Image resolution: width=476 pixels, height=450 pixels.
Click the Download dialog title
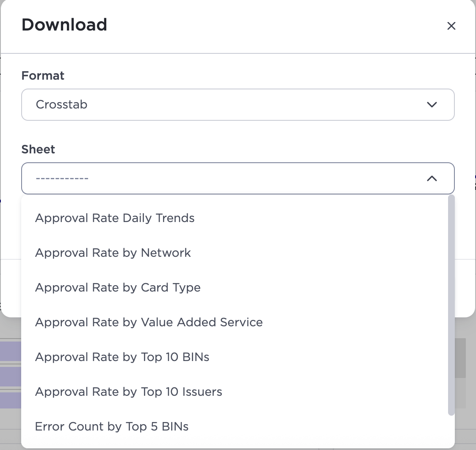point(64,25)
